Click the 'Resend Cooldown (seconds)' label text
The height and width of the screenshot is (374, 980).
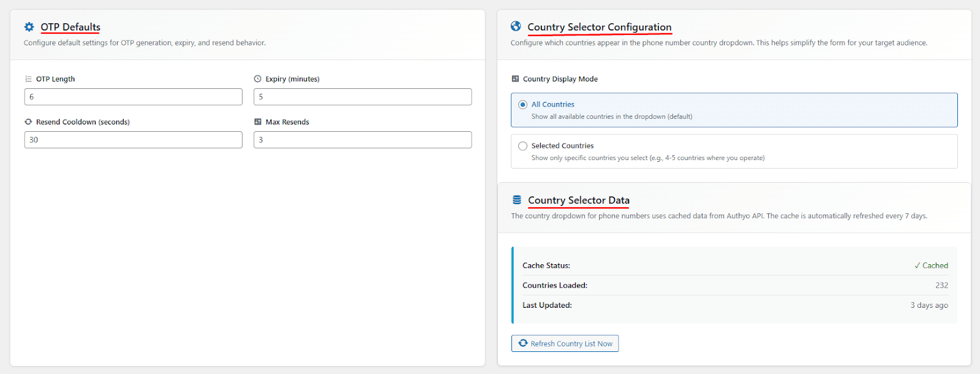pyautogui.click(x=83, y=122)
